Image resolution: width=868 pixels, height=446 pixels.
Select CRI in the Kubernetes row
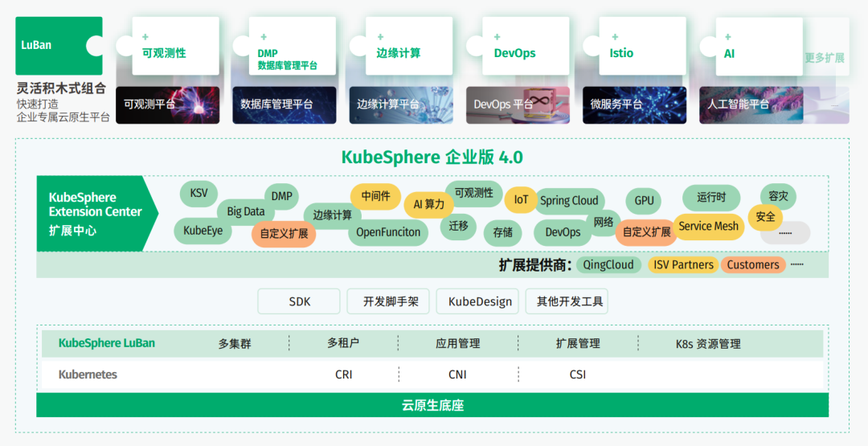coord(344,374)
